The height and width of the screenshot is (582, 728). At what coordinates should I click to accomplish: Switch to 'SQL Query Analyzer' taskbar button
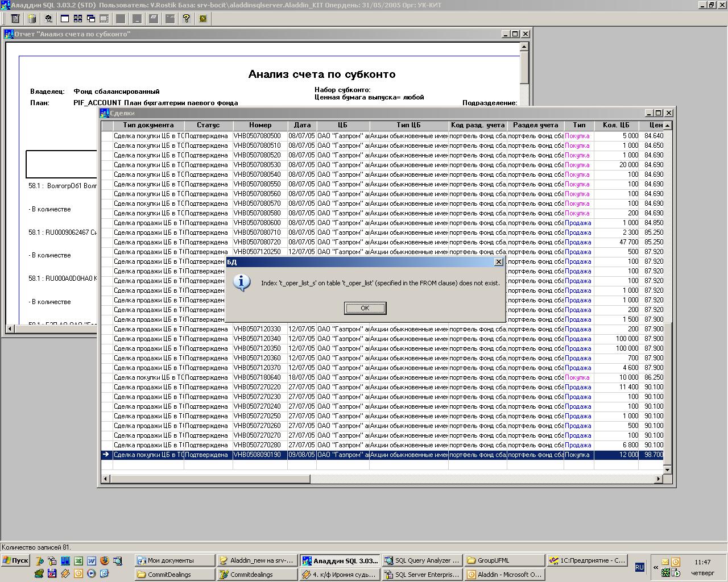point(423,560)
